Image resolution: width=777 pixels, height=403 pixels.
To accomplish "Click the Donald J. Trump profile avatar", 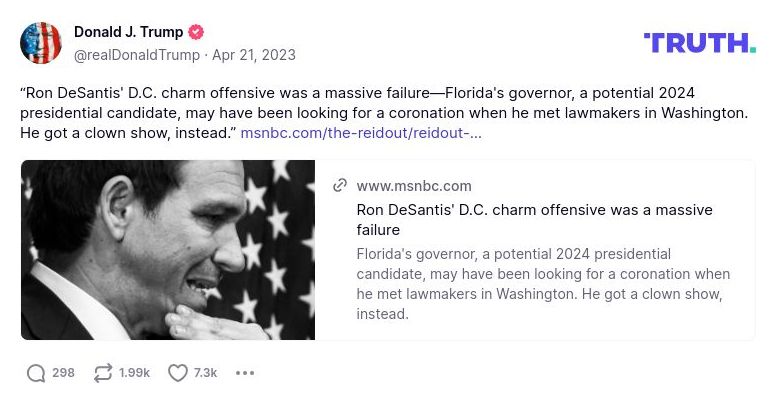I will pyautogui.click(x=41, y=43).
